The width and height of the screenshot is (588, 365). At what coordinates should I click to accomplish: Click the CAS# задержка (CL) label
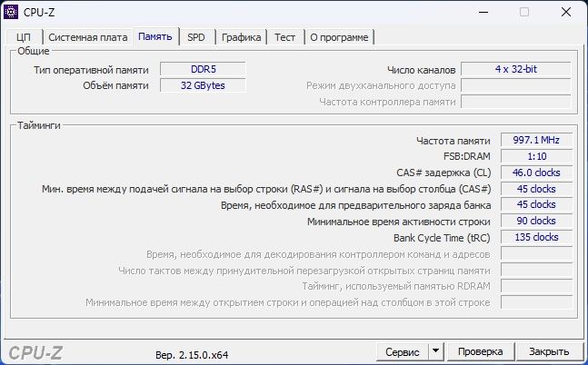443,173
